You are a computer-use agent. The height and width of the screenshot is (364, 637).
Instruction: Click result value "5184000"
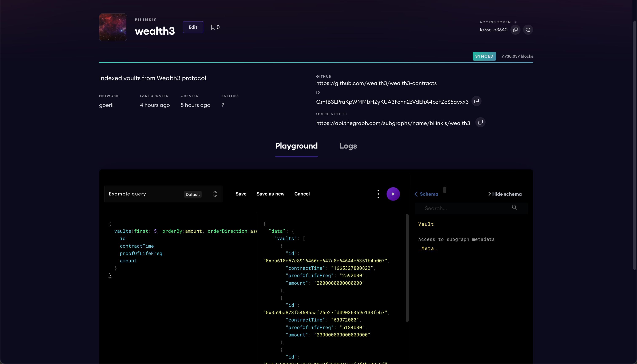(352, 328)
